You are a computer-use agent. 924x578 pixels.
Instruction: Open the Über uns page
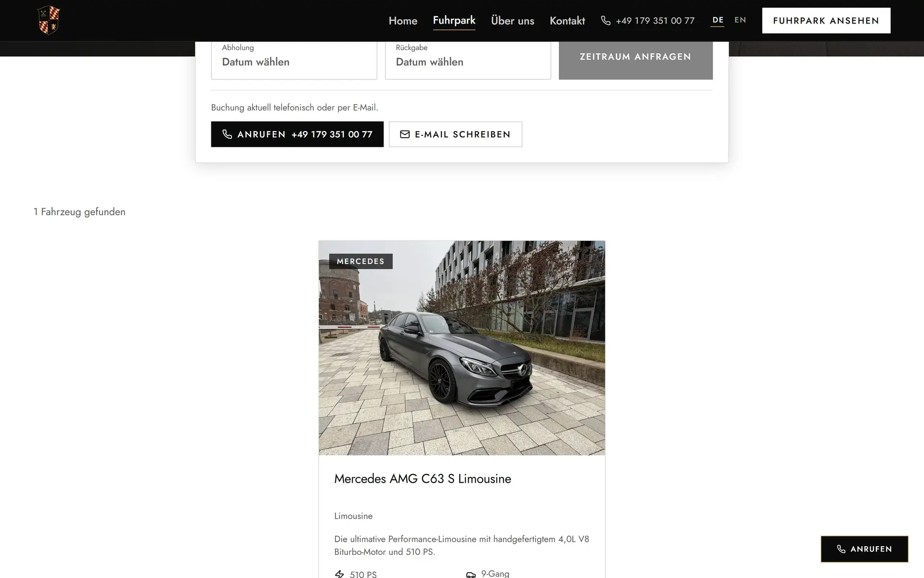[513, 21]
